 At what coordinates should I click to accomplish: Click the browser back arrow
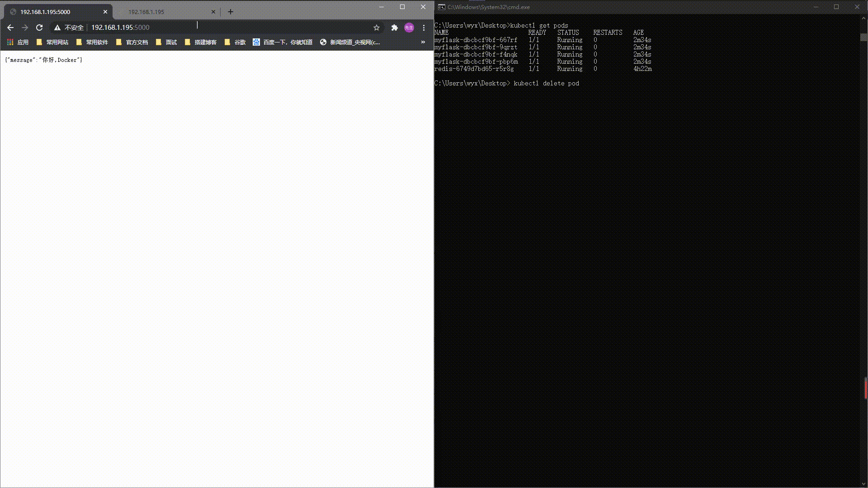coord(10,28)
